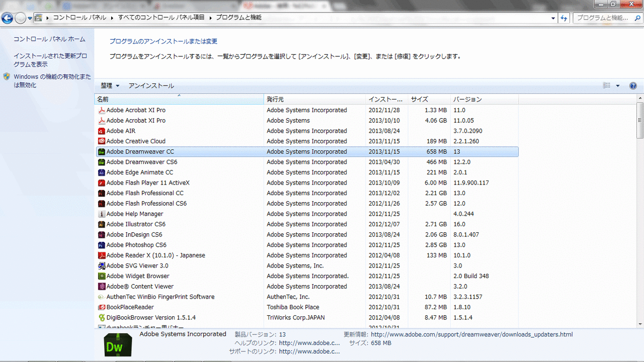Screen dimensions: 644x362
Task: Expand the arrow after すべてのコントロール パネル項目 breadcrumb
Action: 211,18
